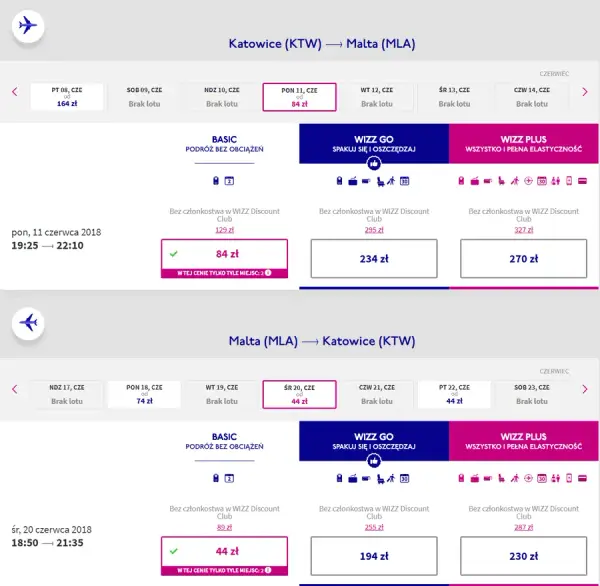This screenshot has height=586, width=600.
Task: Select the 230 zł WIZZ PLUS return fare
Action: 523,556
